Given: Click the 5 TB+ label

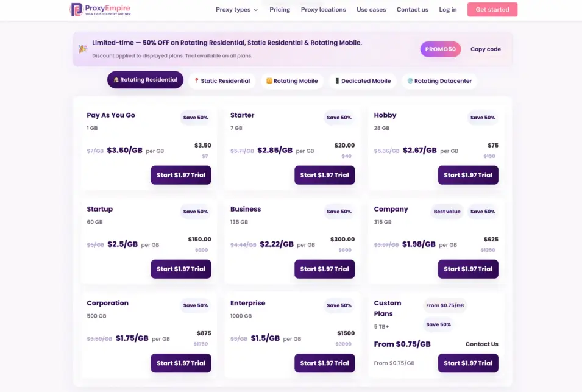Looking at the screenshot, I should [381, 327].
